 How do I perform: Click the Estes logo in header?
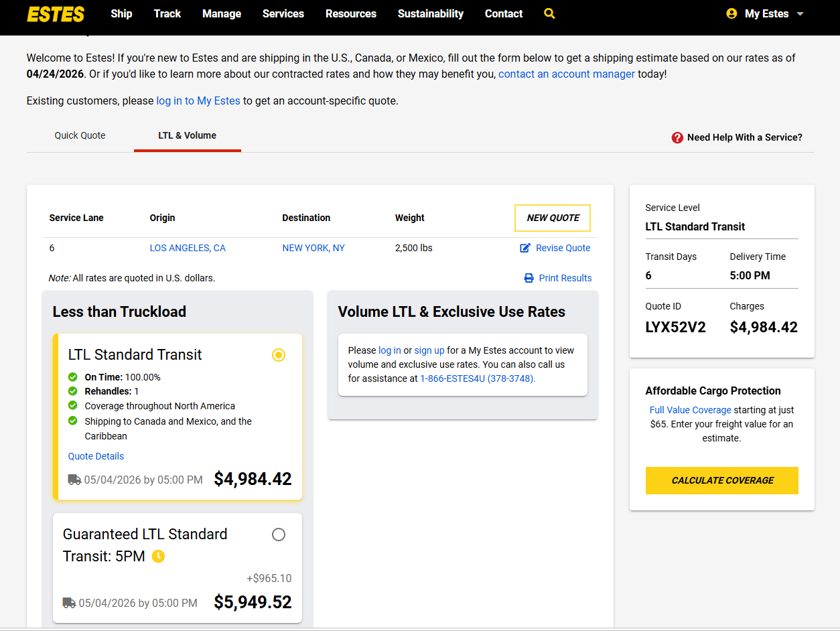click(56, 13)
